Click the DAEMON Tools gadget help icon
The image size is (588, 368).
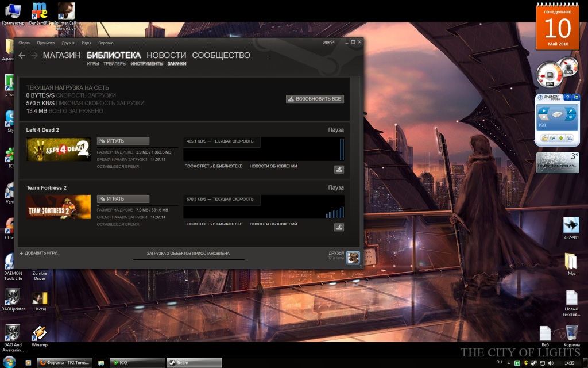click(x=567, y=97)
